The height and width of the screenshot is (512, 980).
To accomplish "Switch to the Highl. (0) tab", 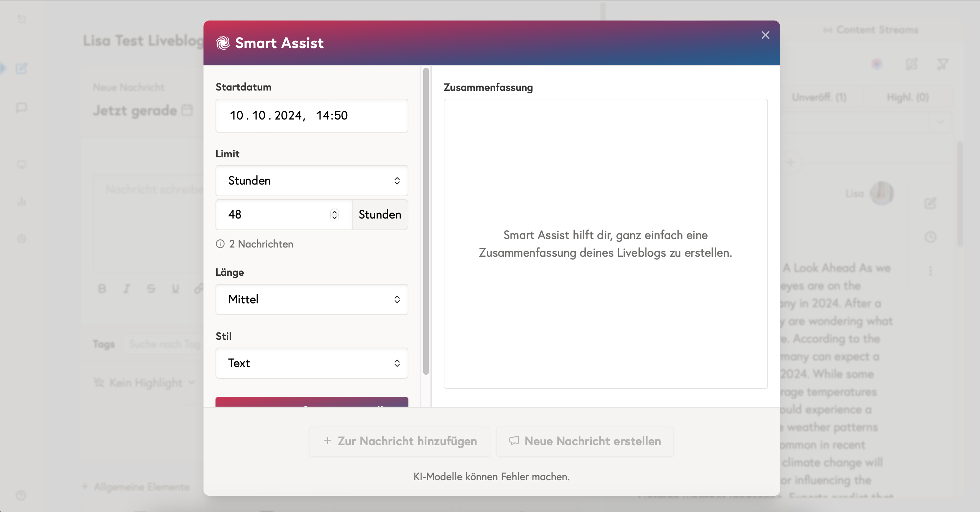I will click(x=908, y=98).
